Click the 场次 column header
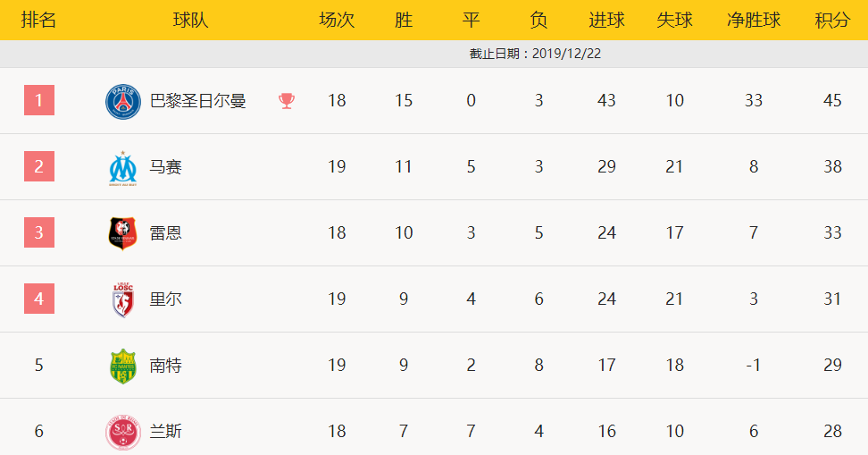868x455 pixels. (337, 21)
